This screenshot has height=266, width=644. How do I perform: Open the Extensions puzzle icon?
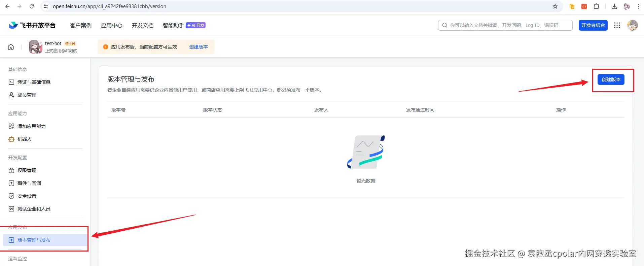(596, 6)
